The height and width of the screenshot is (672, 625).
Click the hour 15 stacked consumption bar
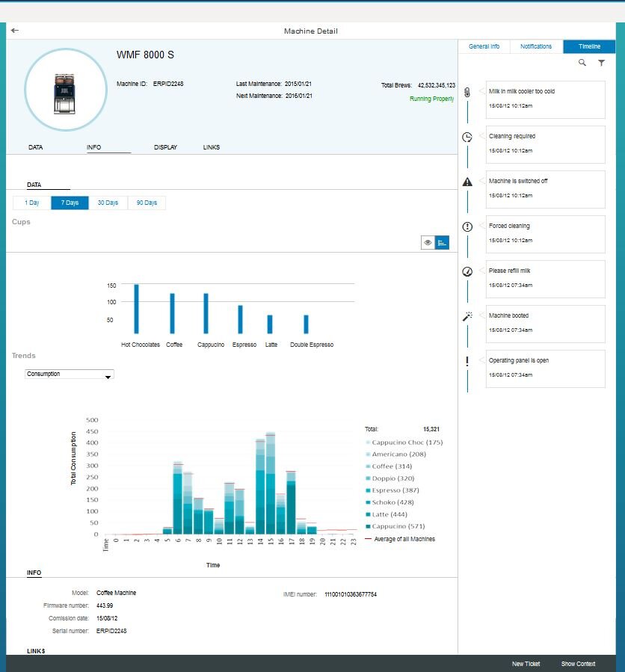pos(271,484)
